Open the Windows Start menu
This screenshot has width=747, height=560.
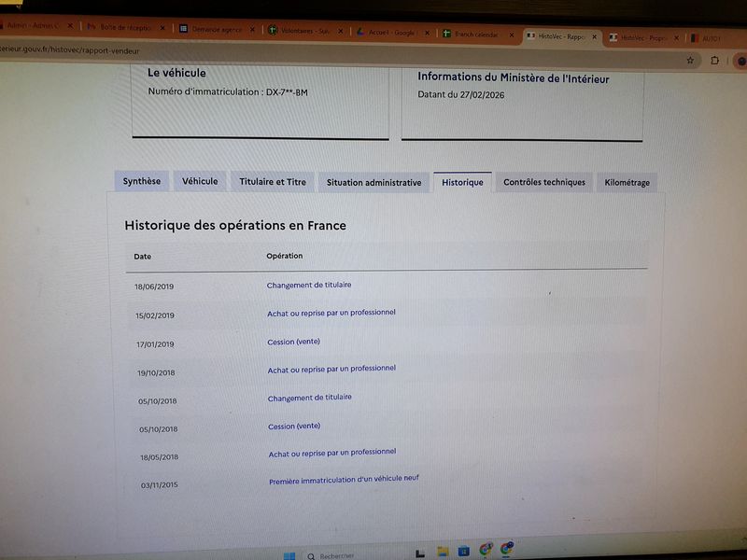click(289, 554)
